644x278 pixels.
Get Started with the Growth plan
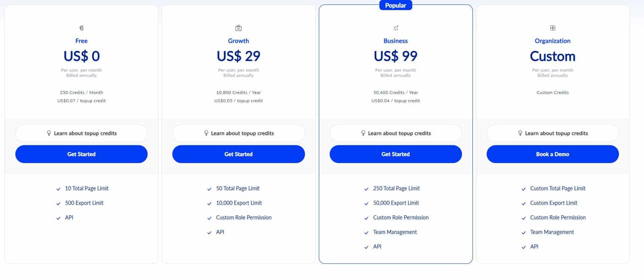tap(238, 154)
